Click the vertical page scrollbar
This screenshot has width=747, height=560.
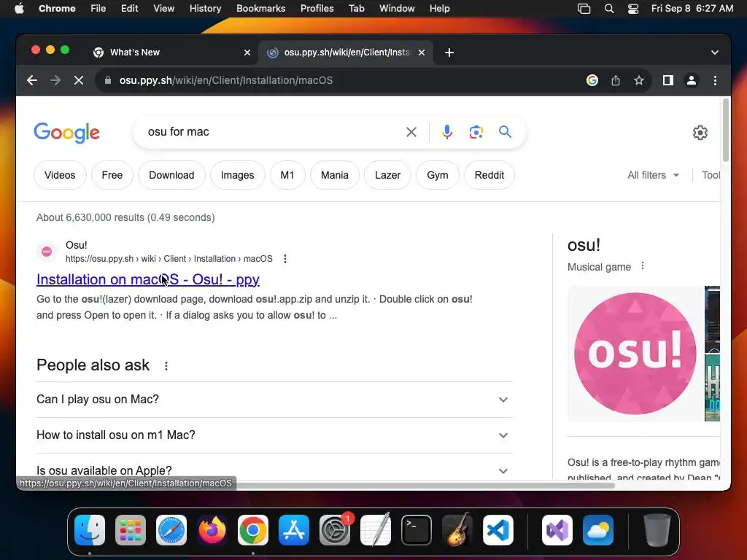click(726, 130)
